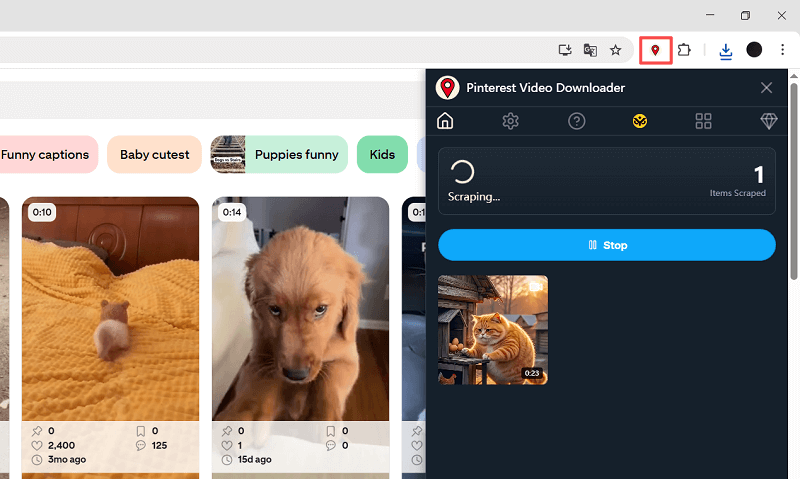Click the heart icon with 2,400 likes

(x=37, y=445)
